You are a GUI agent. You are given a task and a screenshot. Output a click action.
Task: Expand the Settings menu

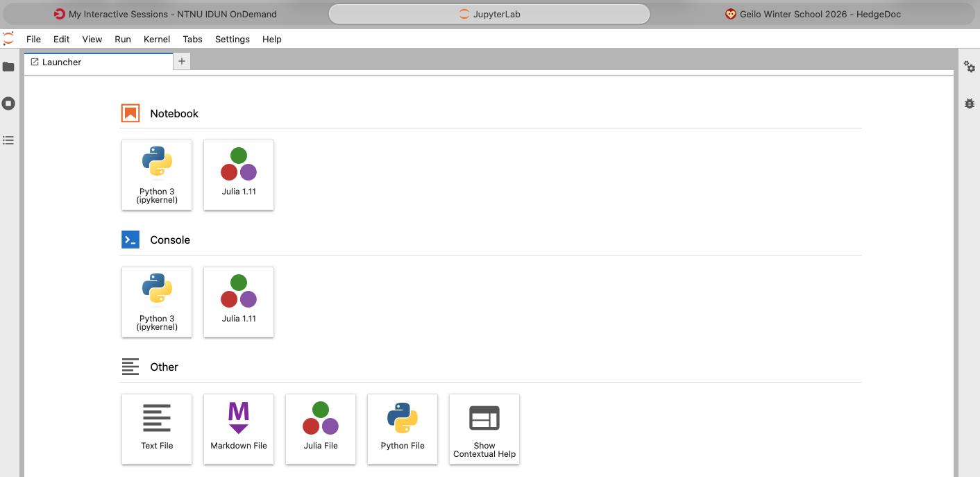coord(232,40)
